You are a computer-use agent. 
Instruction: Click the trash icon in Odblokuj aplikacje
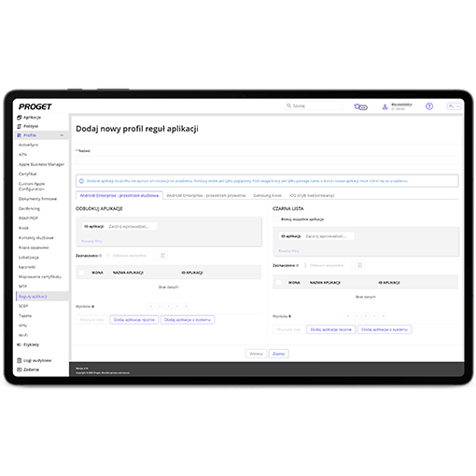click(x=162, y=256)
